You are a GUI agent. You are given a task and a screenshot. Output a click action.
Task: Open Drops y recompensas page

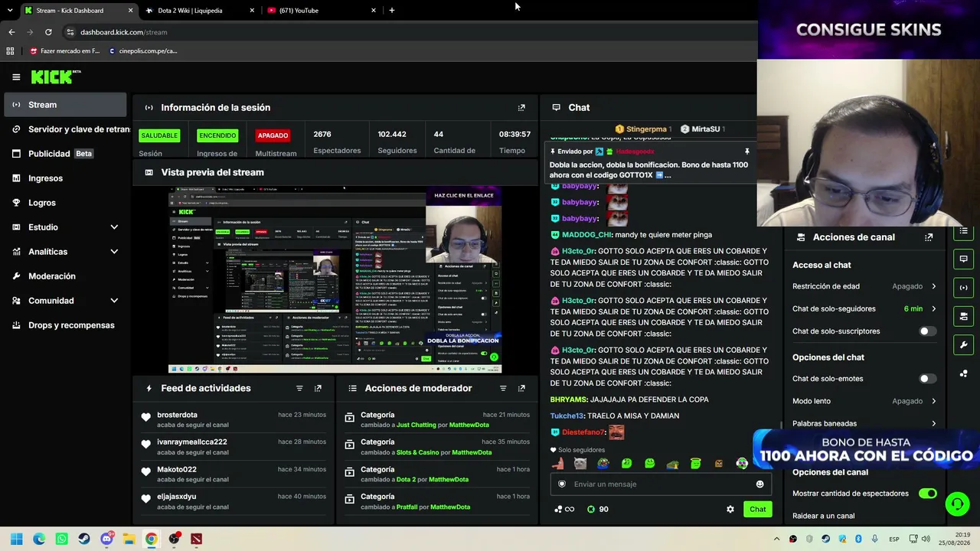pyautogui.click(x=65, y=325)
